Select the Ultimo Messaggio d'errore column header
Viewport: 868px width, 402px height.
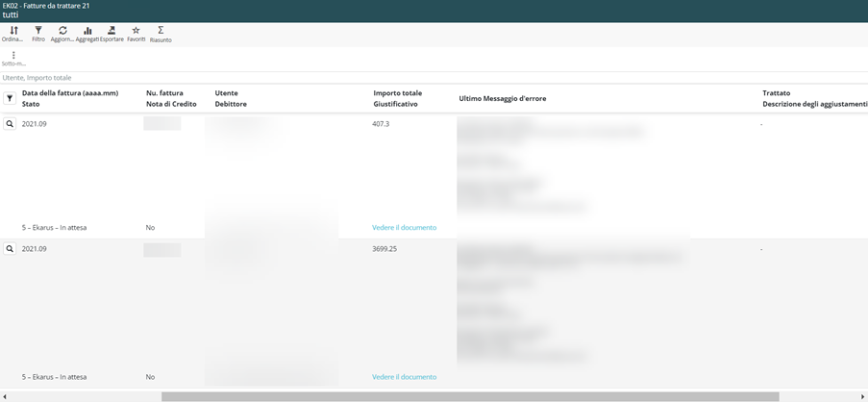tap(502, 98)
